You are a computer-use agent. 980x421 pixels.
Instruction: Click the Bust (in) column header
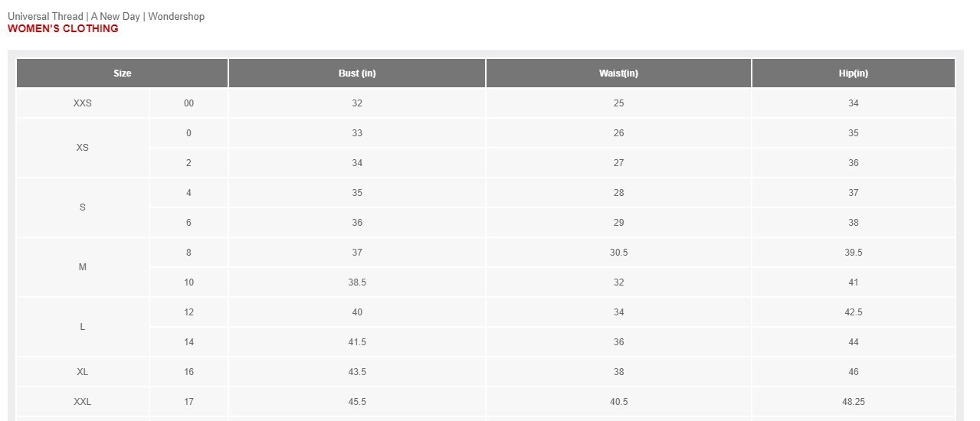[357, 73]
